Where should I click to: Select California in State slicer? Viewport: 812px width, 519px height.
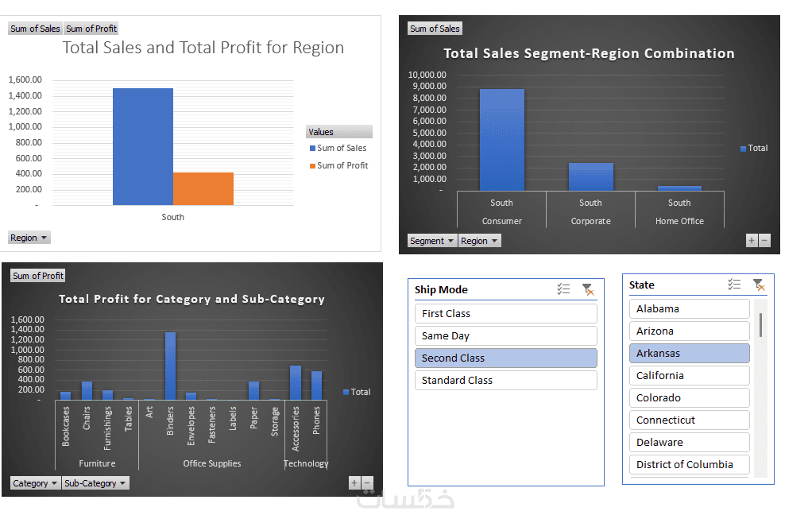(690, 375)
